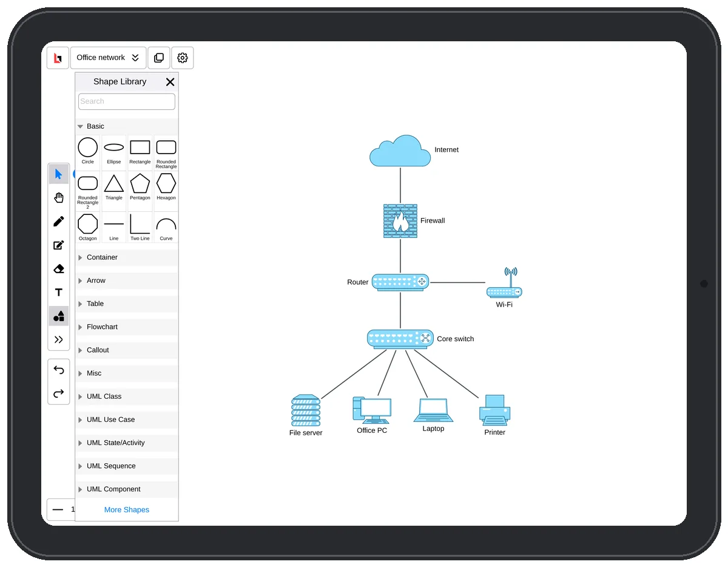Pick the Line shape

click(x=114, y=227)
